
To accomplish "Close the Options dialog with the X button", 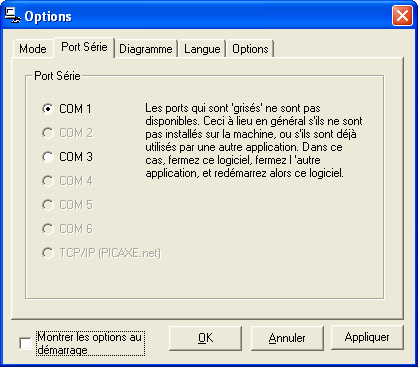I will click(x=402, y=16).
